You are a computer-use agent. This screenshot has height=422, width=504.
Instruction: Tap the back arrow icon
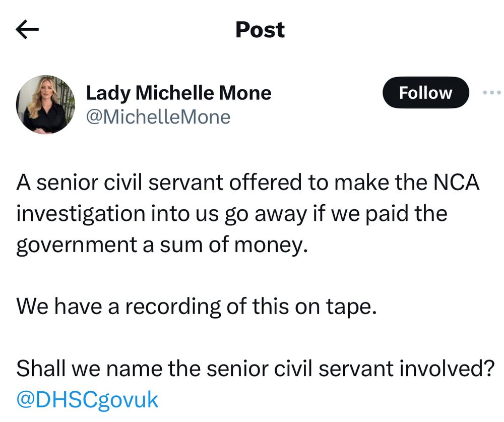click(x=27, y=31)
